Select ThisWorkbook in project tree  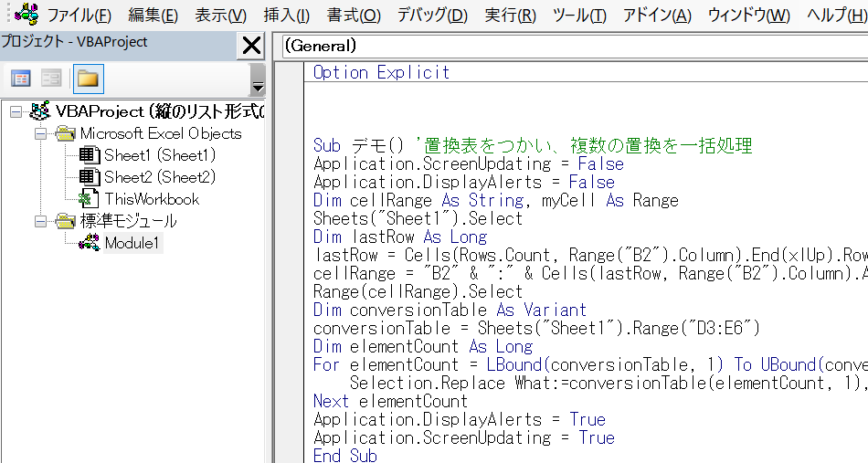[152, 199]
